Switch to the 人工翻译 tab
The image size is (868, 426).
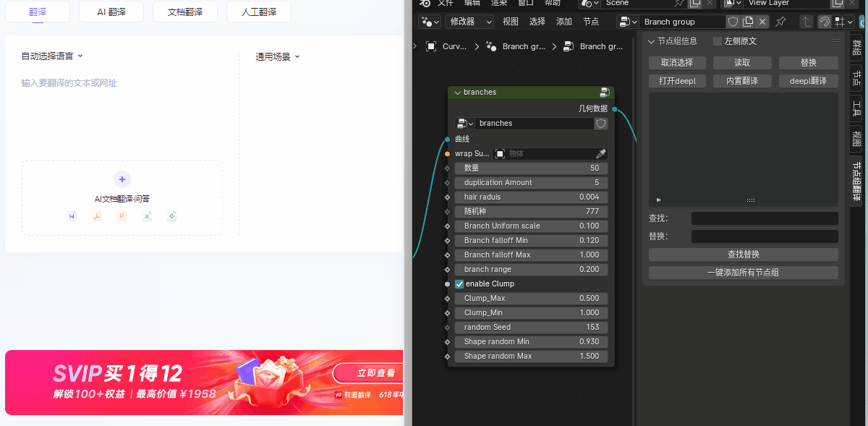(x=259, y=12)
